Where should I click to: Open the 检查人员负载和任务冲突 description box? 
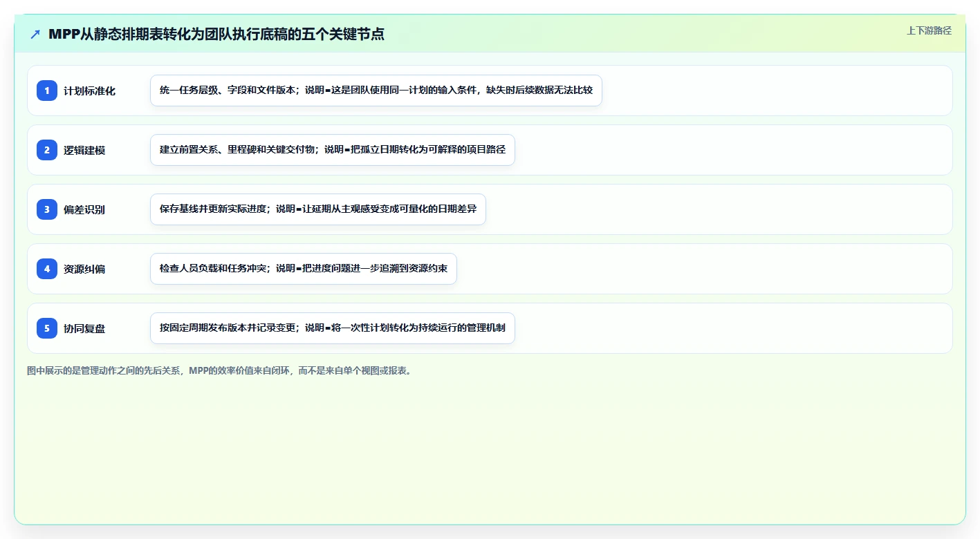click(x=304, y=269)
